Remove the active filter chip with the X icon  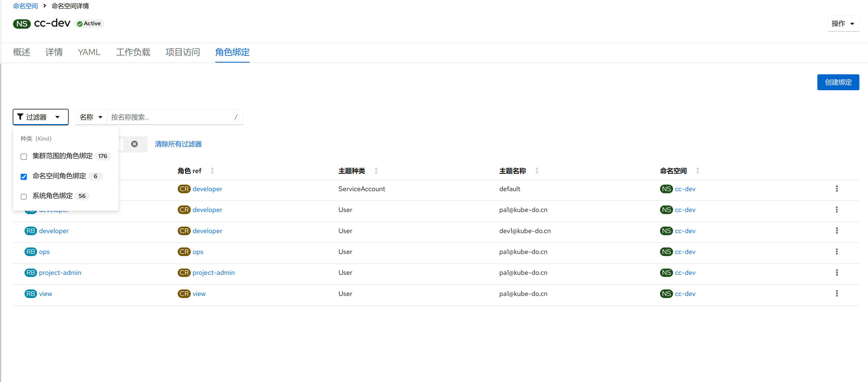point(134,144)
